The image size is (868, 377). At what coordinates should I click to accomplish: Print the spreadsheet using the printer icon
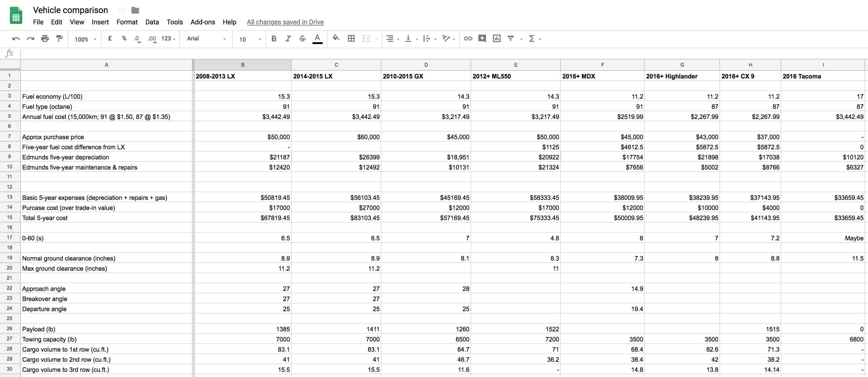tap(45, 39)
